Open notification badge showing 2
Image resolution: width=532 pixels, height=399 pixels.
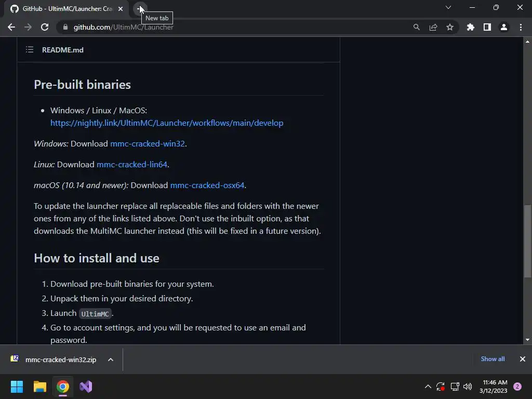click(517, 387)
